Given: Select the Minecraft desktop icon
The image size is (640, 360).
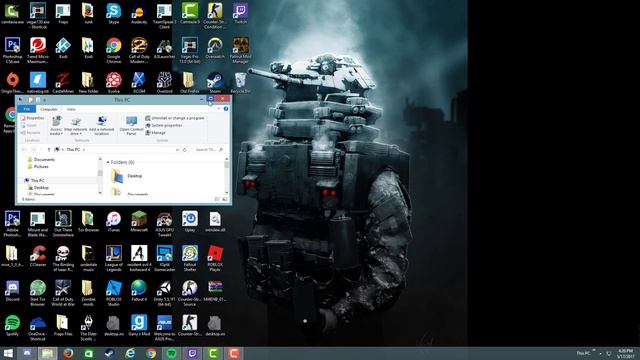Looking at the screenshot, I should (x=139, y=221).
